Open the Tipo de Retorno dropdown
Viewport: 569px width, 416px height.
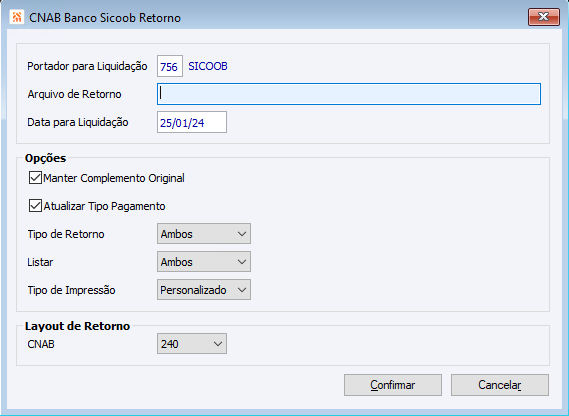(204, 234)
